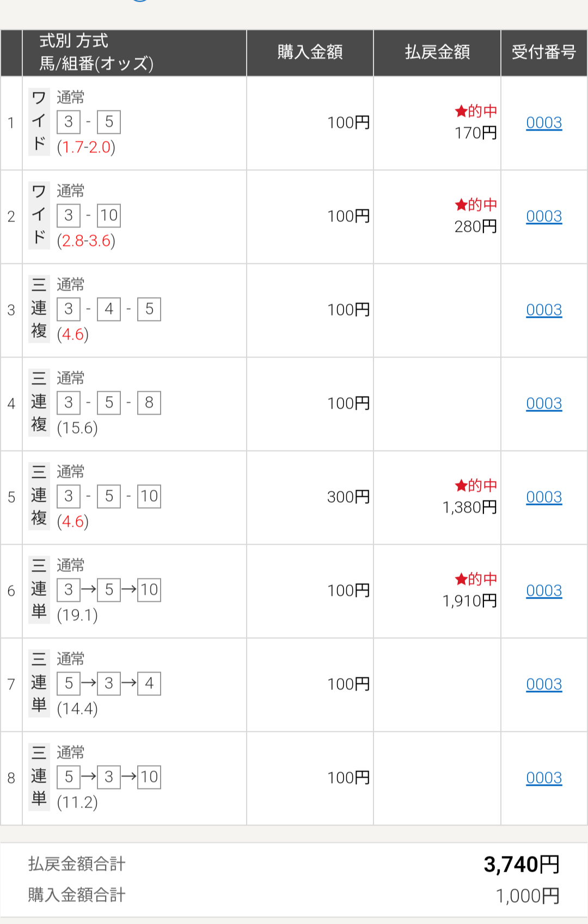Open receipt number 0003 for ワイド 3-10
This screenshot has width=588, height=924.
pyautogui.click(x=544, y=217)
